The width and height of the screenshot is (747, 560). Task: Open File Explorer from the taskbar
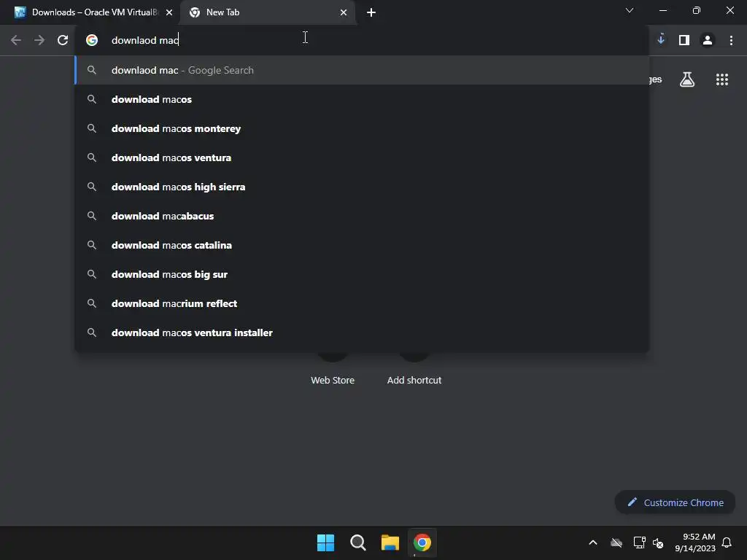point(390,542)
